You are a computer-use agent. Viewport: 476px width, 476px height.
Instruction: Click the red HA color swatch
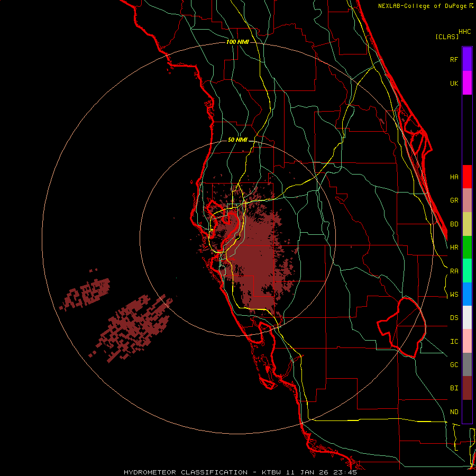pyautogui.click(x=467, y=177)
